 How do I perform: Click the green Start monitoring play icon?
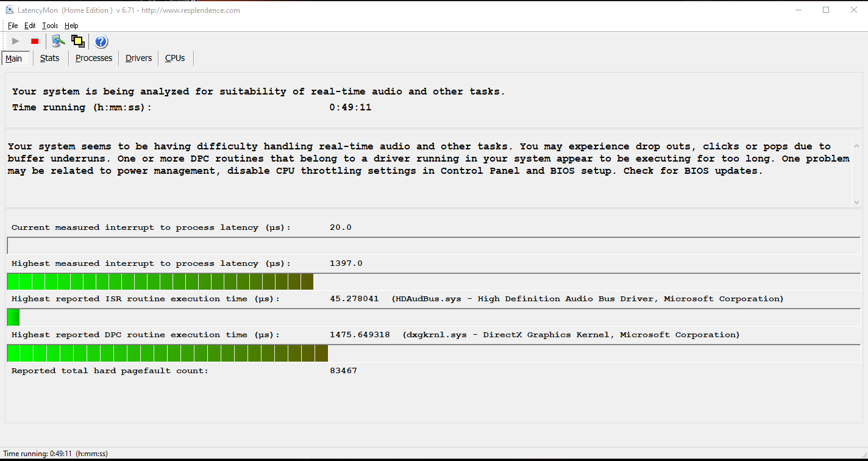(x=16, y=41)
